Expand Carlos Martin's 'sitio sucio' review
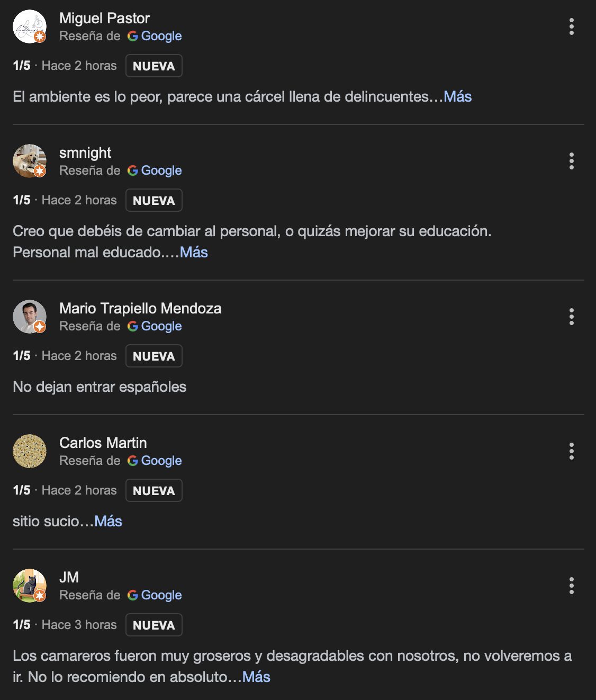Image resolution: width=596 pixels, height=700 pixels. tap(108, 521)
